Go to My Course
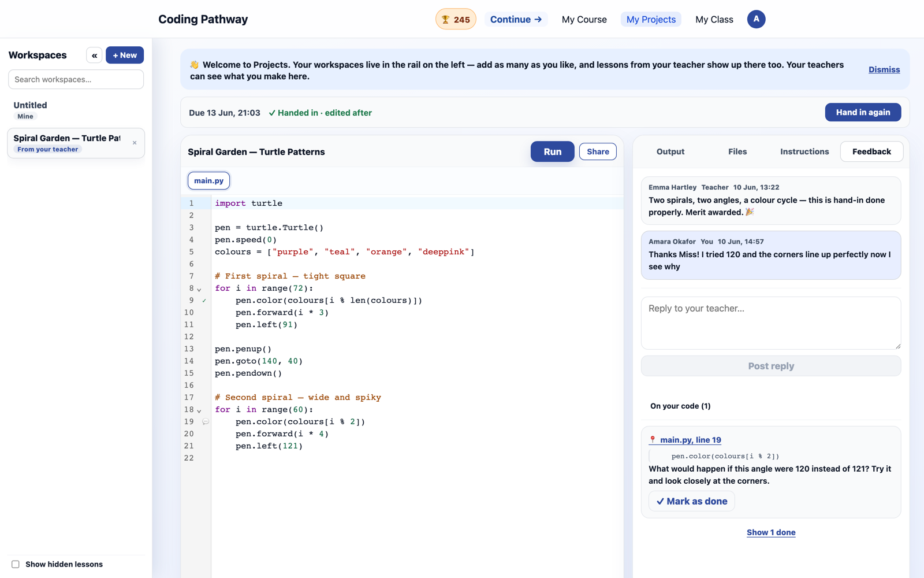 (584, 20)
